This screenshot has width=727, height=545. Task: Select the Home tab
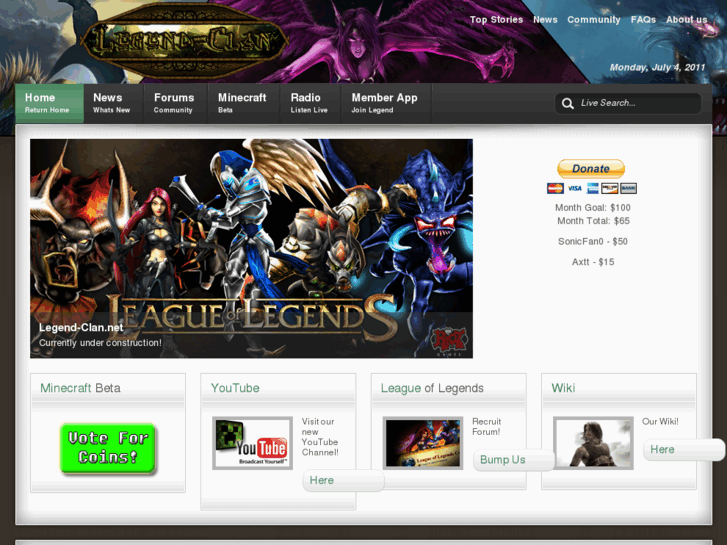(x=50, y=103)
